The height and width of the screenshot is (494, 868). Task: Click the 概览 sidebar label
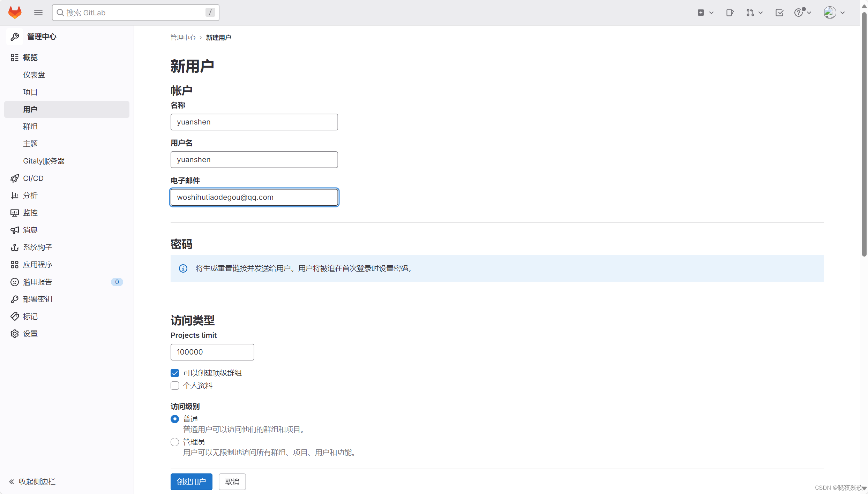click(30, 58)
